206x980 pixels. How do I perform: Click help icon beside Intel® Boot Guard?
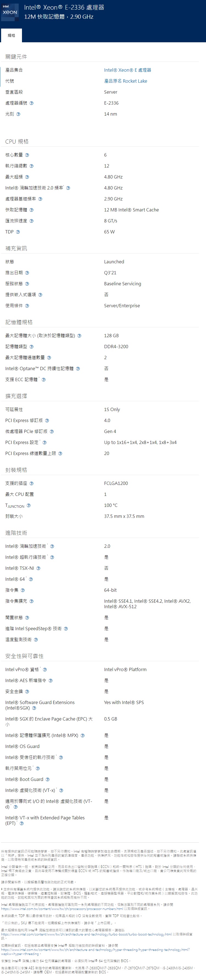(48, 780)
